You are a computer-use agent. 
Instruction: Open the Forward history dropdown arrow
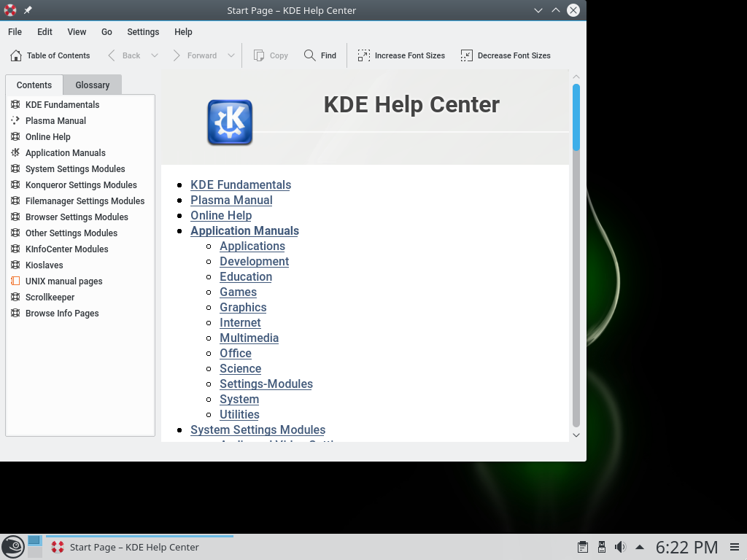click(x=231, y=55)
